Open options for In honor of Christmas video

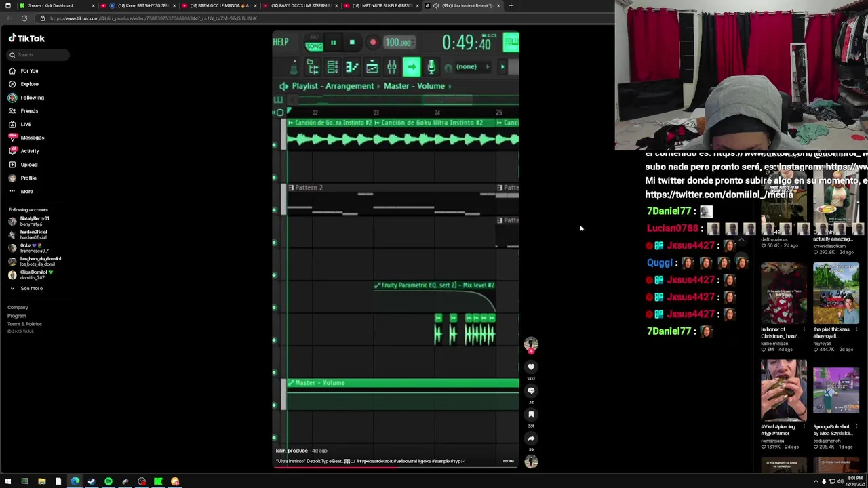coord(804,329)
